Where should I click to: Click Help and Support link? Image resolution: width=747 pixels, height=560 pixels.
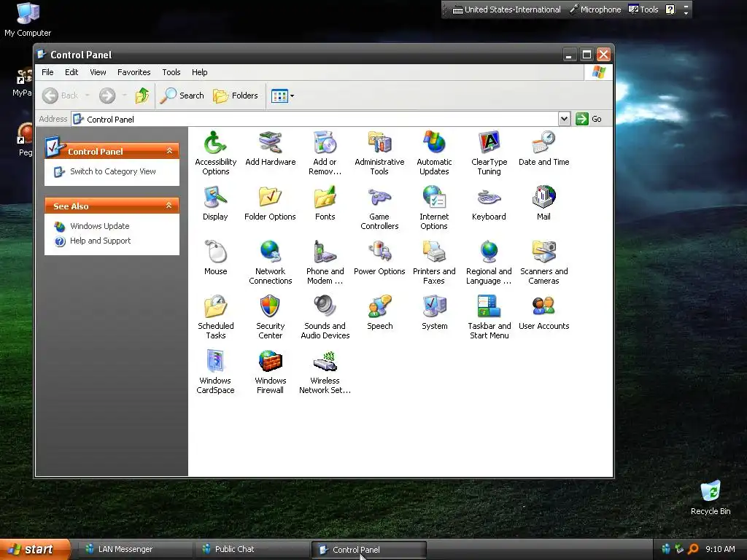coord(100,241)
